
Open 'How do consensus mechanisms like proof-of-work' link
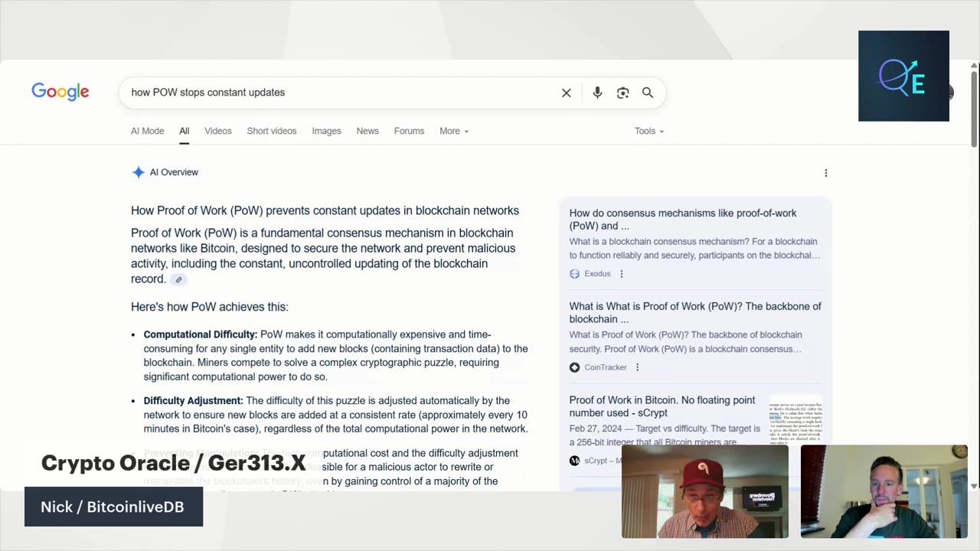(x=683, y=220)
